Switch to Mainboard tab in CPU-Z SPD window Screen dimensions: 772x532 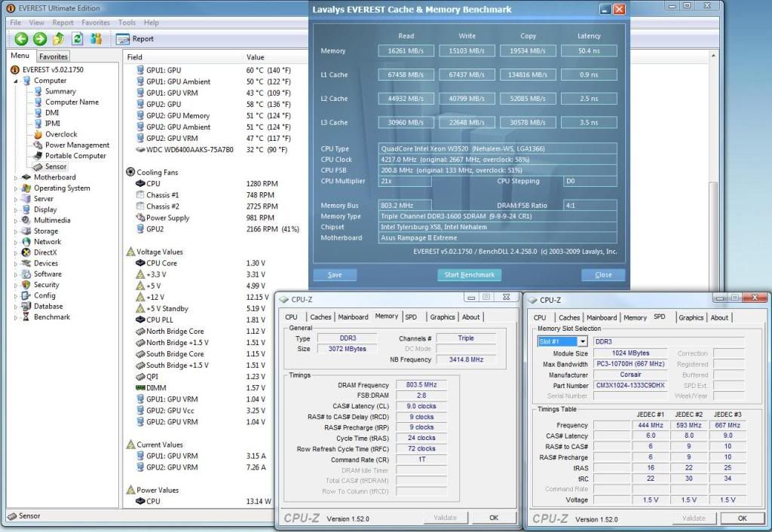[x=601, y=318]
